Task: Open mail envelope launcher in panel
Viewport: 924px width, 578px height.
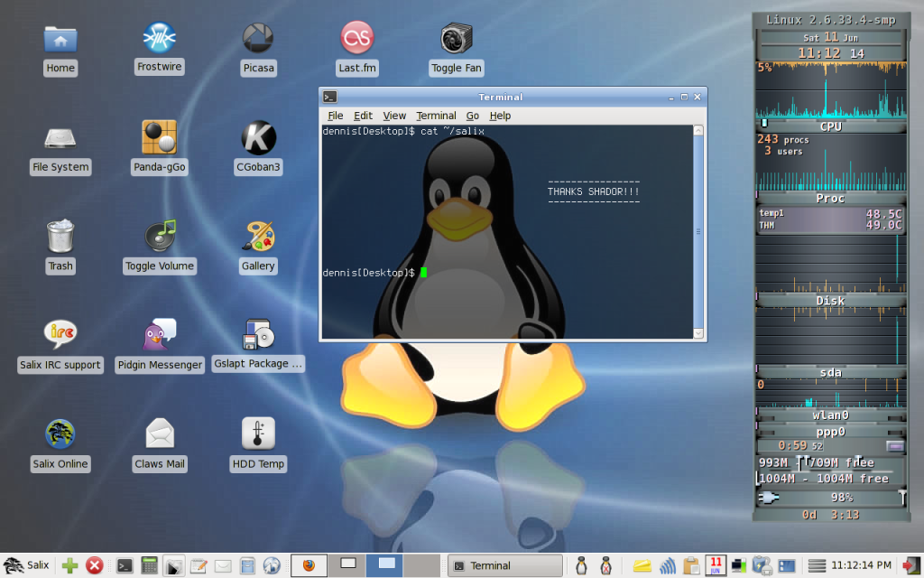Action: [223, 566]
